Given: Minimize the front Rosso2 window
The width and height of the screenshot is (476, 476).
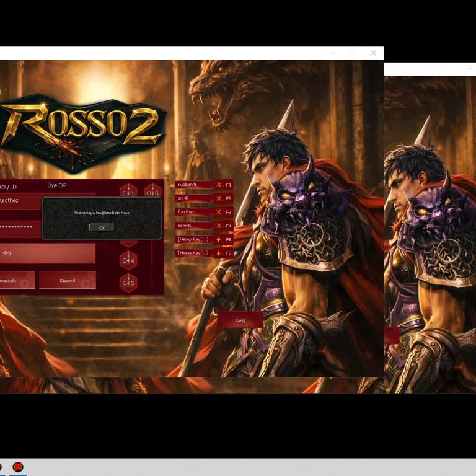Looking at the screenshot, I should pyautogui.click(x=333, y=53).
